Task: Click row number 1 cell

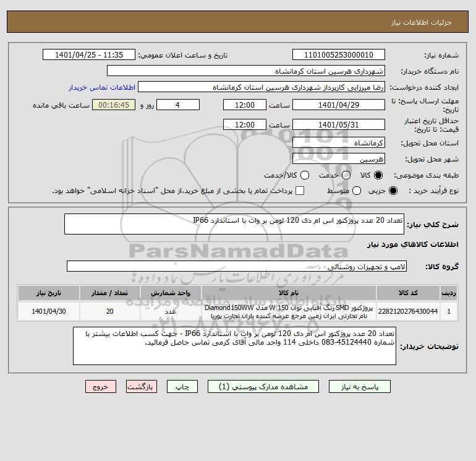Action: 449,311
